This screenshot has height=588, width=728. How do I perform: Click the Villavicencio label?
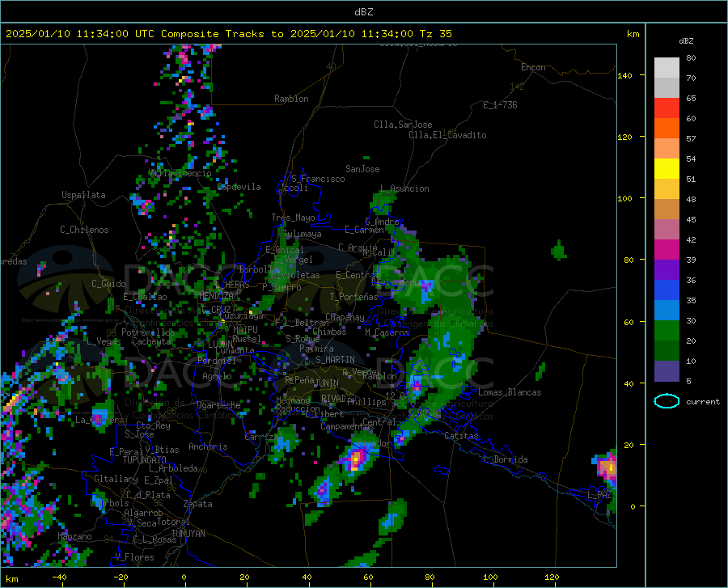click(x=180, y=173)
